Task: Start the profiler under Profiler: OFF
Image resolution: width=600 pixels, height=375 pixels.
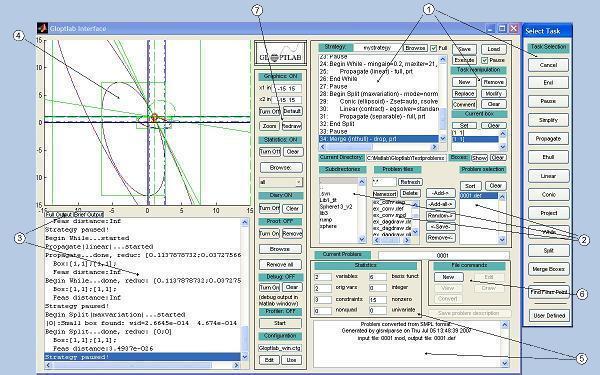Action: pos(280,323)
